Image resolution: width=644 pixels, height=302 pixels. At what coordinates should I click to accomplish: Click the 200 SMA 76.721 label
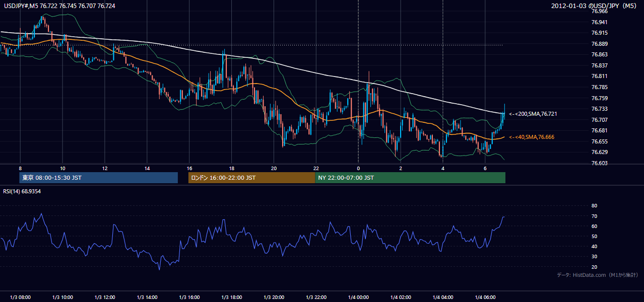coord(533,114)
